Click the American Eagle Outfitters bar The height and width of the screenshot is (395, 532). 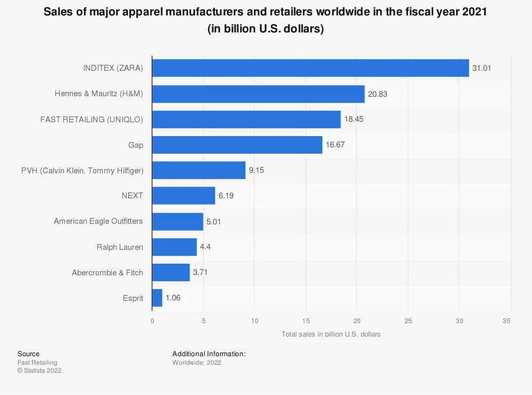point(178,221)
